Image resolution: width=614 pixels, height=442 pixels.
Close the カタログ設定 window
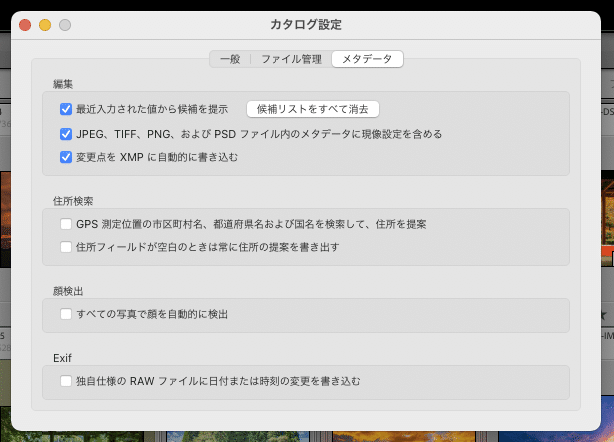pos(25,25)
